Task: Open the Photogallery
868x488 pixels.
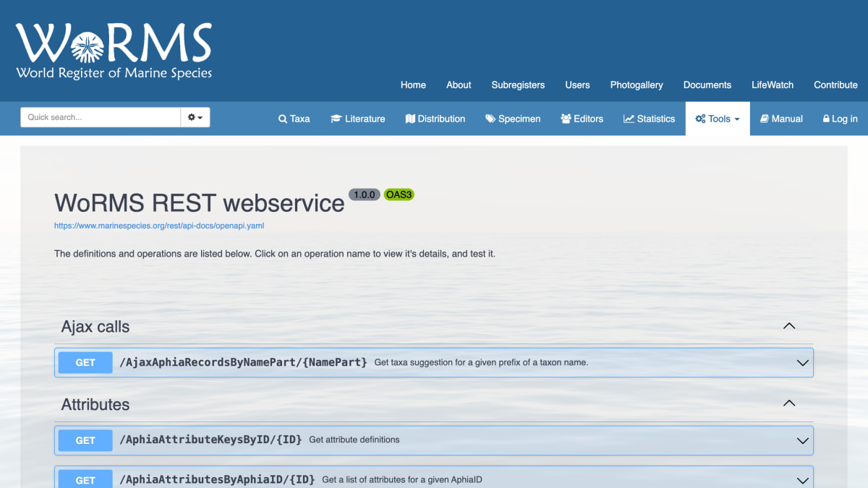Action: pos(637,85)
